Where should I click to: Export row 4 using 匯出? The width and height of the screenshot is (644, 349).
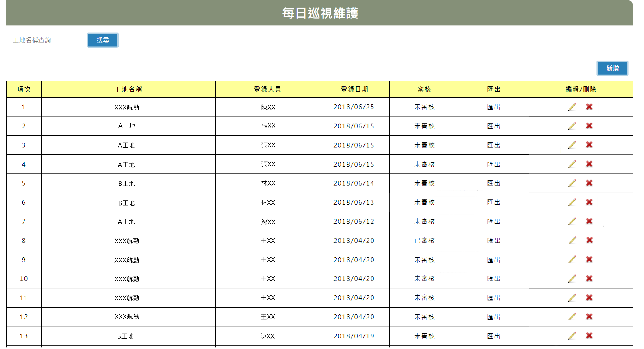(494, 164)
